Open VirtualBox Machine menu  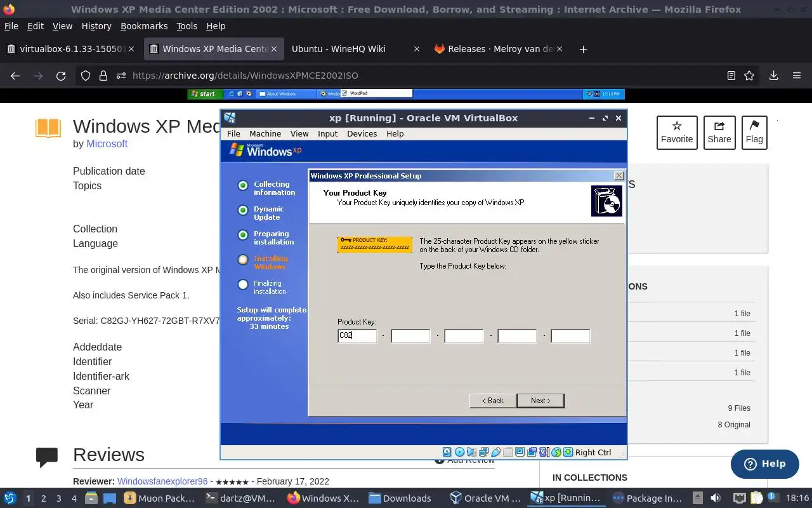(x=265, y=133)
